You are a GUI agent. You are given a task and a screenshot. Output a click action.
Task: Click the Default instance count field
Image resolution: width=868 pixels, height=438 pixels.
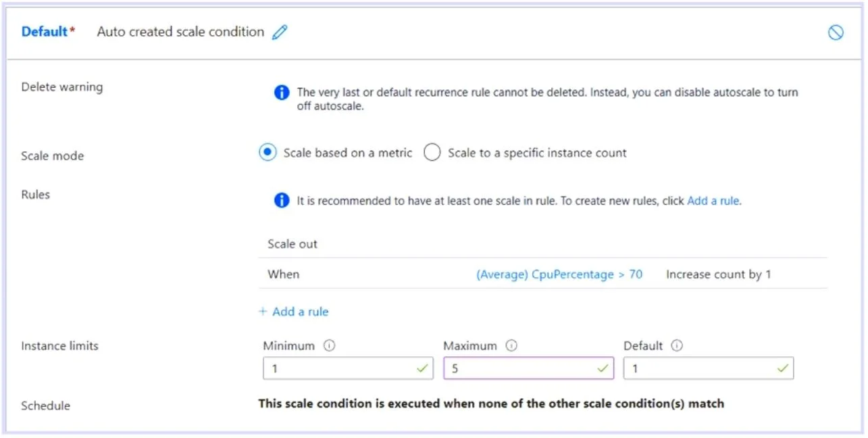click(x=709, y=368)
